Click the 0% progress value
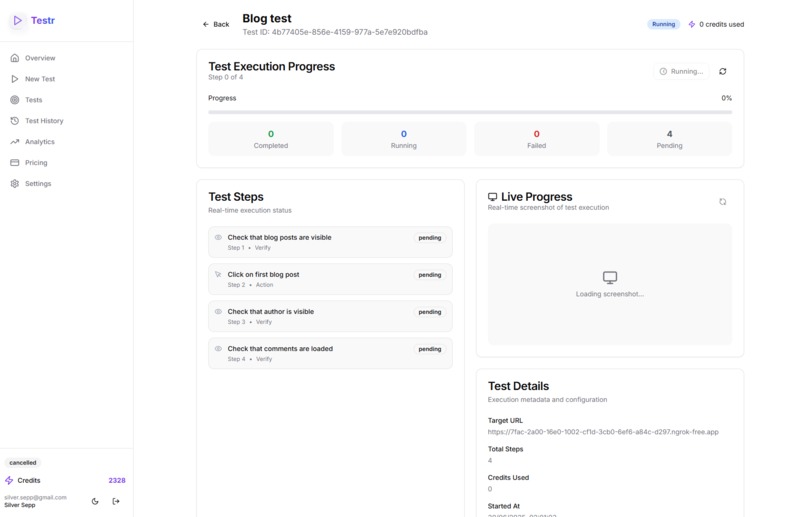The width and height of the screenshot is (806, 517). (726, 98)
